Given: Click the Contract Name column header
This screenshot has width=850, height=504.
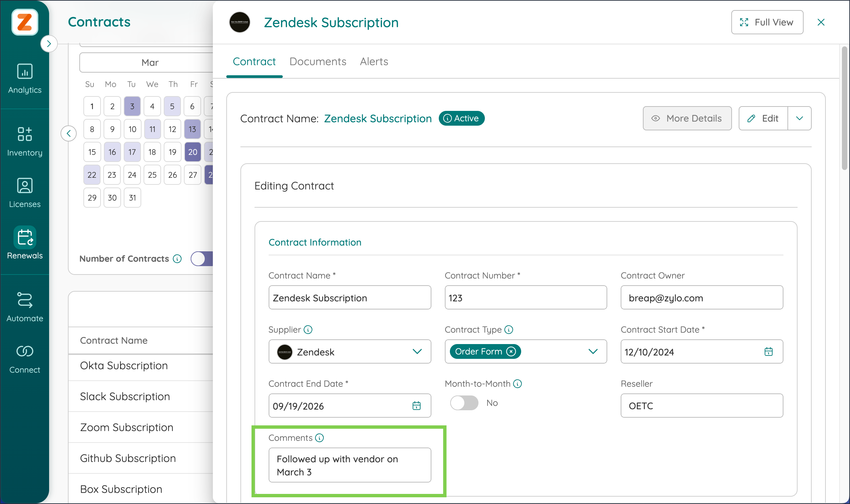Looking at the screenshot, I should click(114, 340).
